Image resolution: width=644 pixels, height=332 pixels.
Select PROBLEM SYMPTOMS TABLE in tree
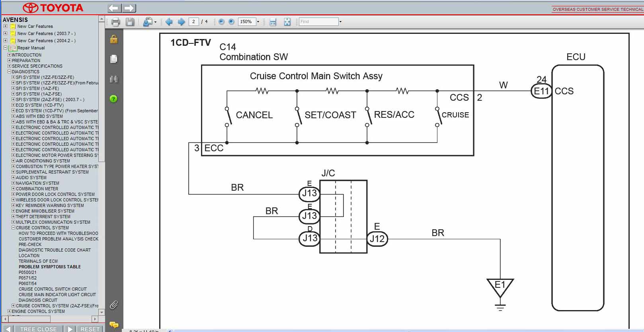[49, 267]
